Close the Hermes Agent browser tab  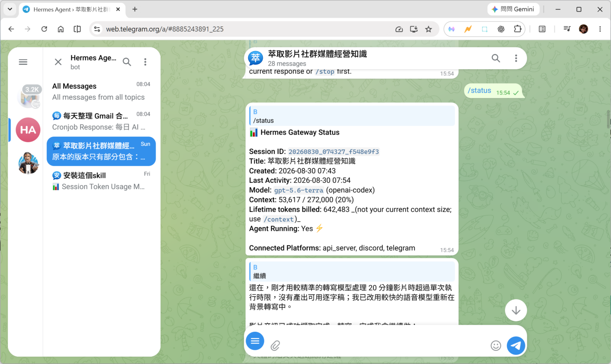tap(118, 9)
